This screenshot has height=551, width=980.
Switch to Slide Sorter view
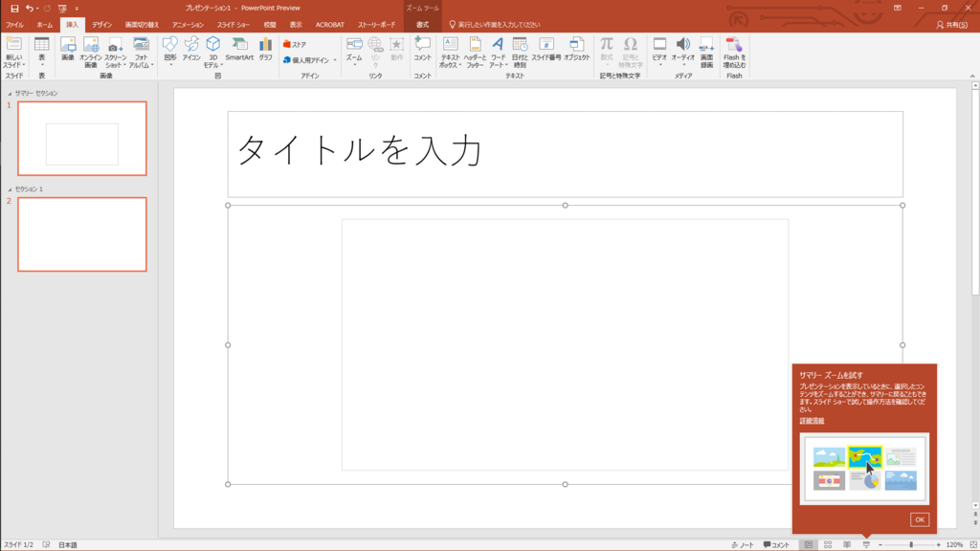pos(828,544)
